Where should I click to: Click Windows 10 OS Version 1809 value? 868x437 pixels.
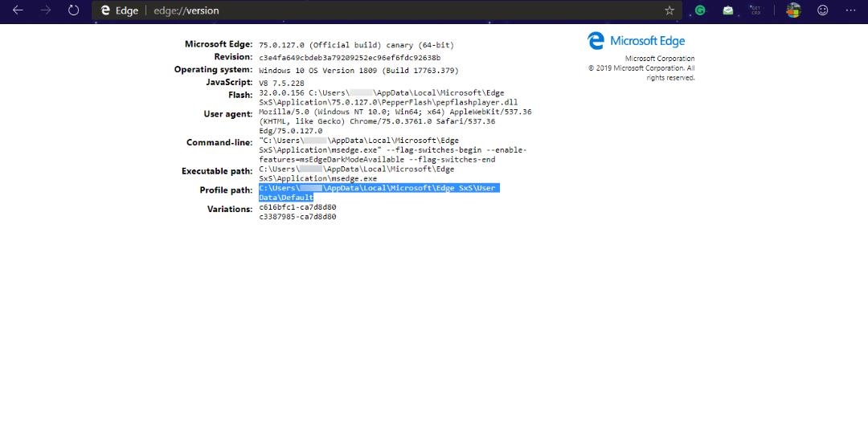coord(358,71)
